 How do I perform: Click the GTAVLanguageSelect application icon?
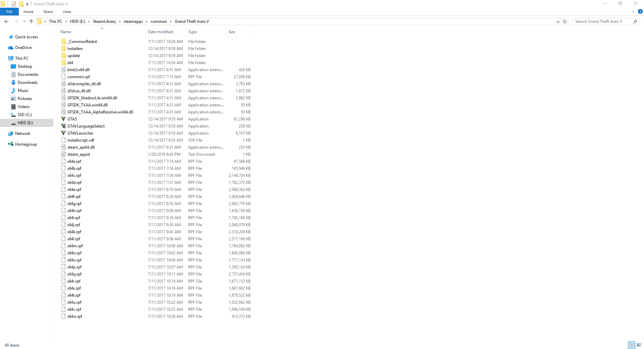point(63,126)
